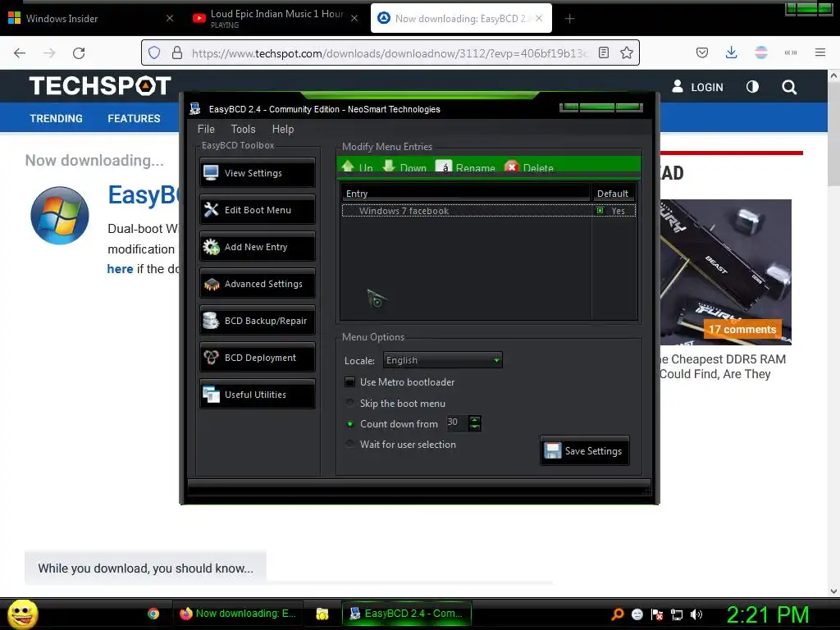The height and width of the screenshot is (630, 840).
Task: Click EasyBCD title bar app icon
Action: (195, 109)
